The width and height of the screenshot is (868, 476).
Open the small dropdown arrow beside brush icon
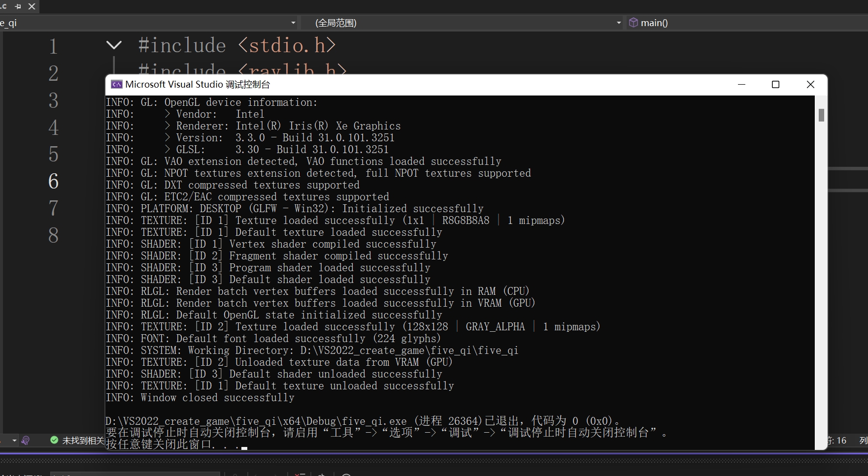click(x=14, y=440)
